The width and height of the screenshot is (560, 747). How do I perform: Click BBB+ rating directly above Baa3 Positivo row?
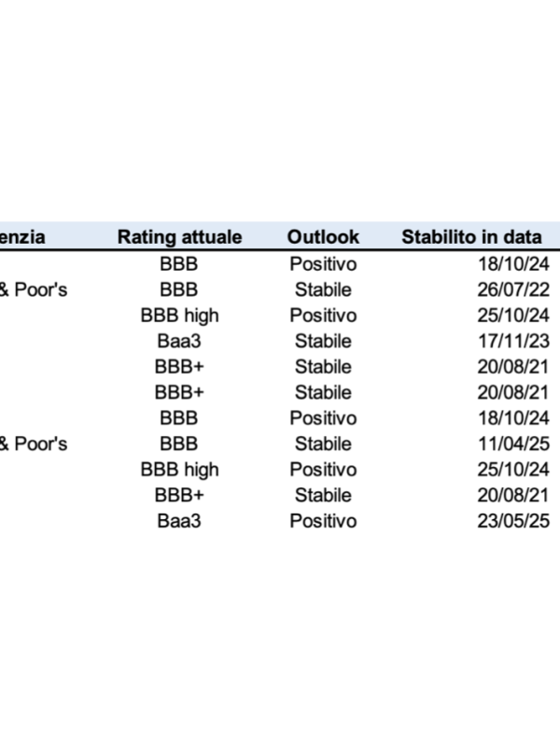pos(179,496)
